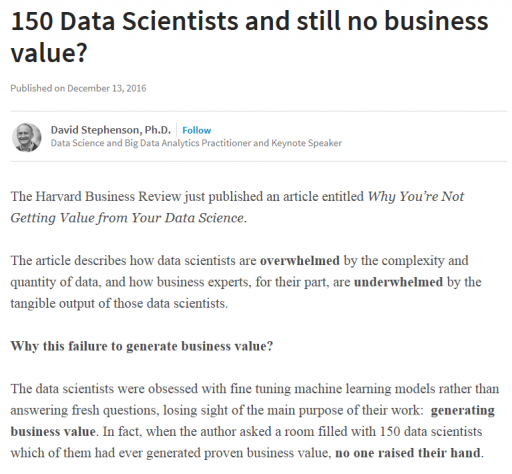Click the bold phrase no one raised their hand

coord(408,453)
